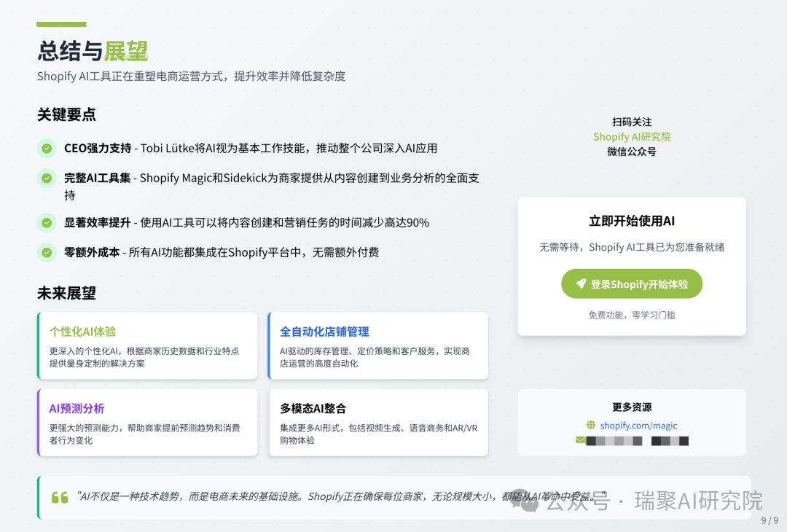Select the 个性化AI体验 card title

coord(83,332)
